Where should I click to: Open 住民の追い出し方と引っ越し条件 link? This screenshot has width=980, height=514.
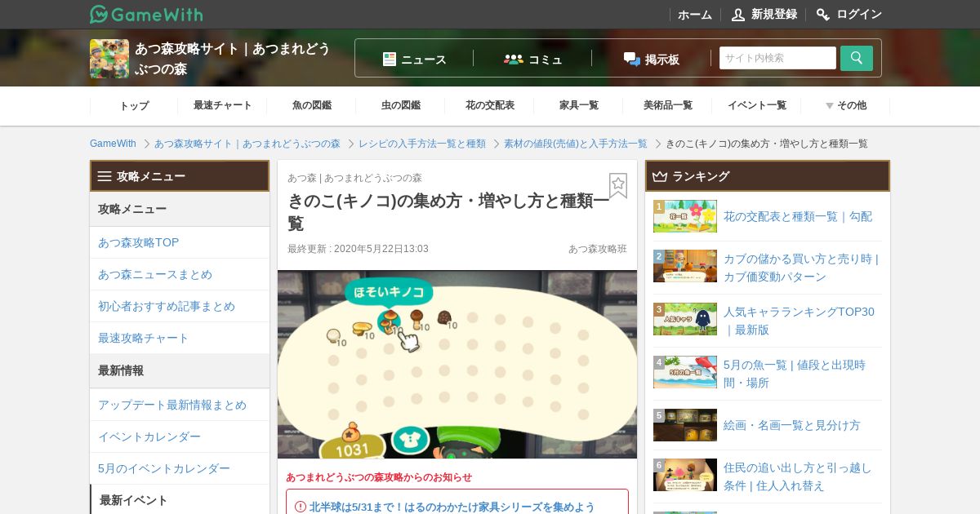coord(798,476)
